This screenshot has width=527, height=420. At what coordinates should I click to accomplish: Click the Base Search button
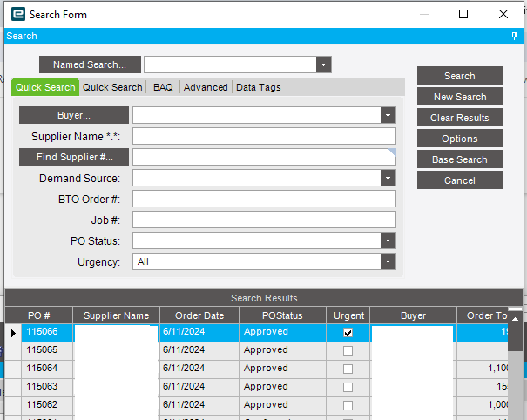tap(460, 159)
